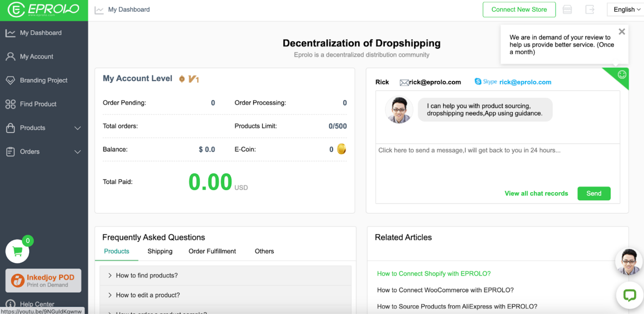Open How to Connect Shopify with EPROLO article
This screenshot has width=644, height=314.
point(434,273)
